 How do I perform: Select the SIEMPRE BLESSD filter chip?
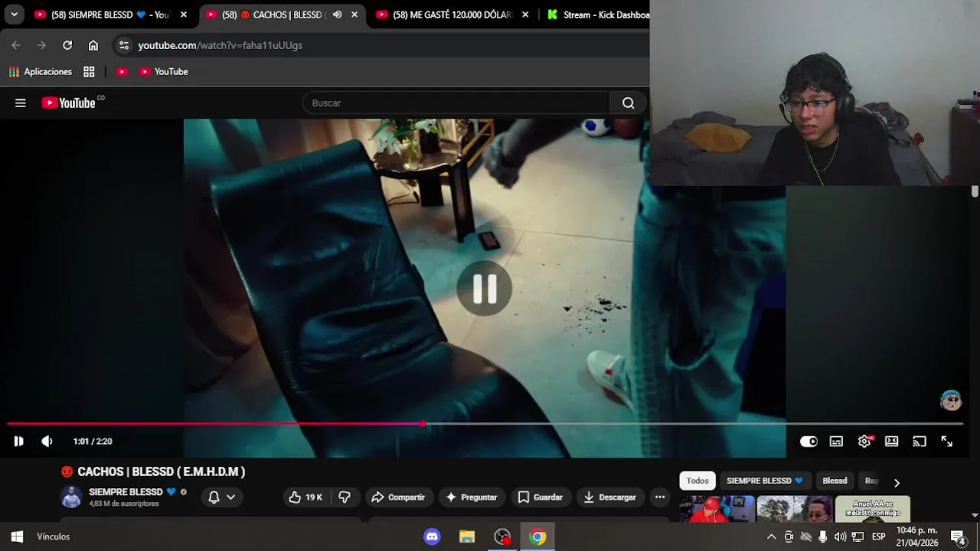click(x=765, y=481)
